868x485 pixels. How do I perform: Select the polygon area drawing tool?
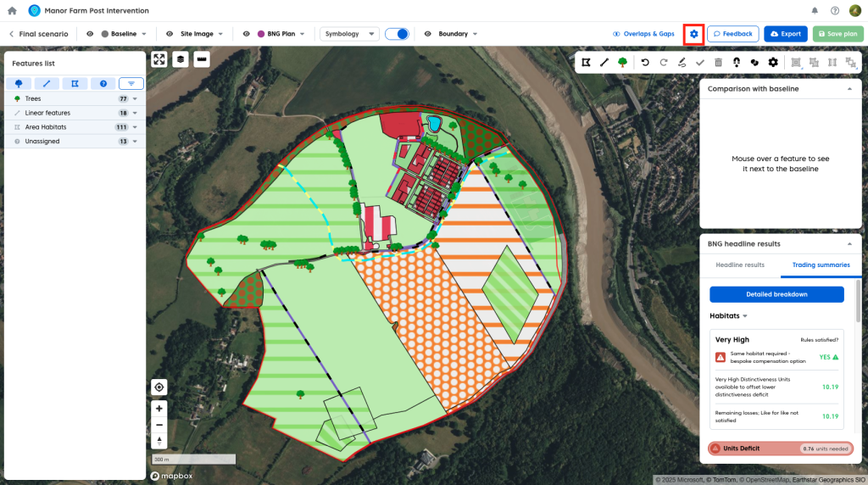[586, 62]
